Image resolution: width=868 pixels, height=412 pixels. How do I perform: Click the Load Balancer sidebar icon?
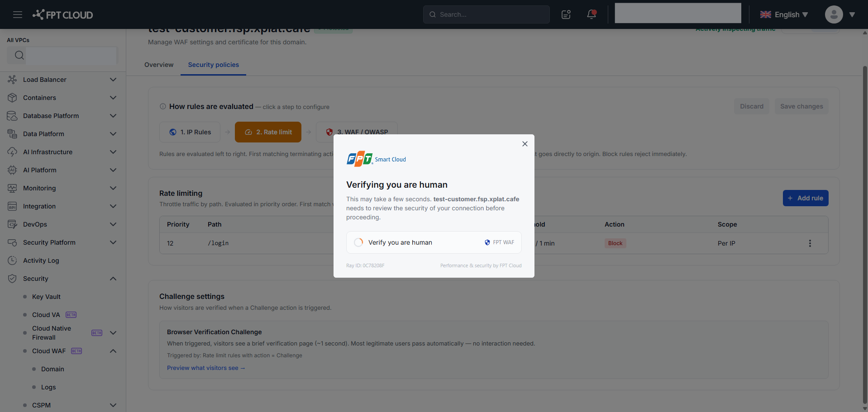click(12, 80)
